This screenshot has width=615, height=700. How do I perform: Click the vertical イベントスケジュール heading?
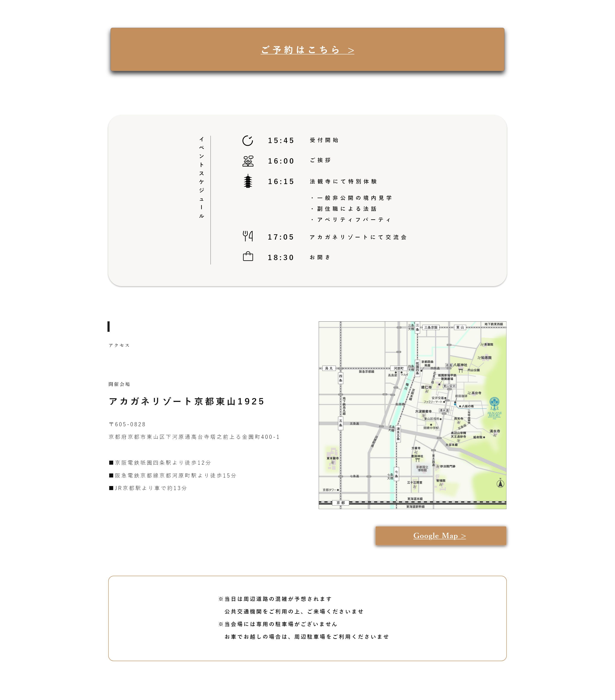coord(201,177)
